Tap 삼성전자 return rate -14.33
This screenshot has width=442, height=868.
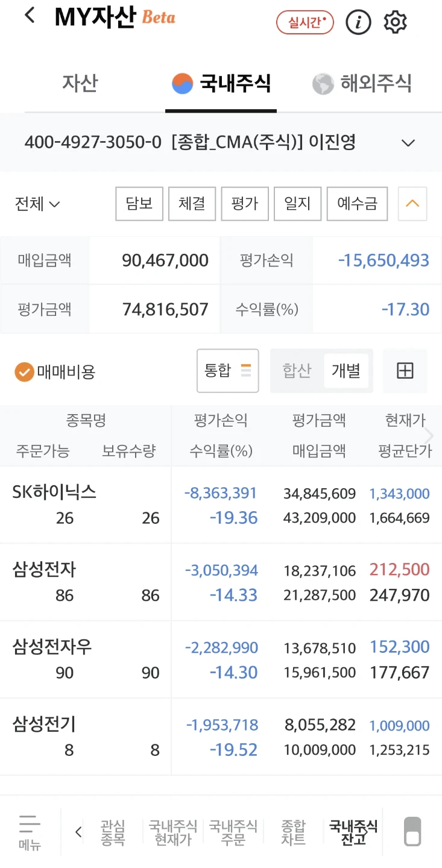[234, 596]
